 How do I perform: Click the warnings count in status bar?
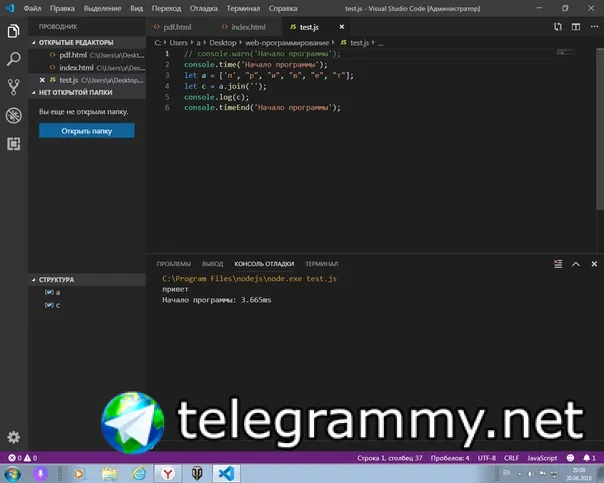tap(30, 458)
